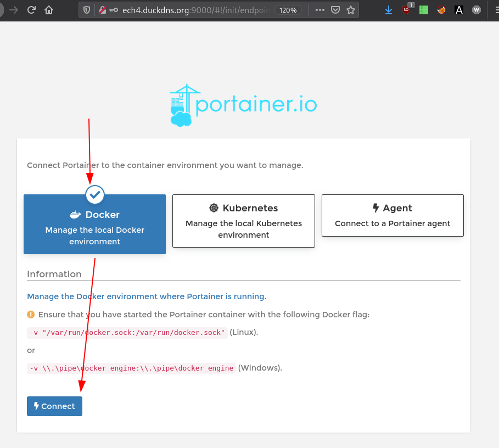The height and width of the screenshot is (448, 499).
Task: Open the tracking protection shield panel
Action: tap(87, 10)
